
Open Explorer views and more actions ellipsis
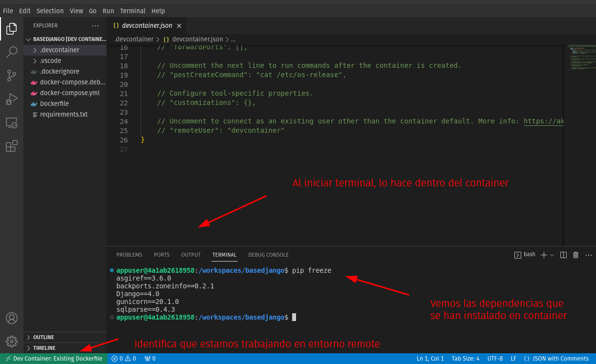pos(95,25)
